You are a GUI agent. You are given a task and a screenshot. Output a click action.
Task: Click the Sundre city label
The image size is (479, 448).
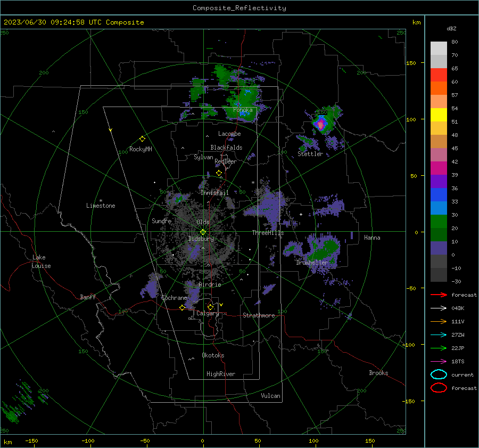pyautogui.click(x=161, y=221)
